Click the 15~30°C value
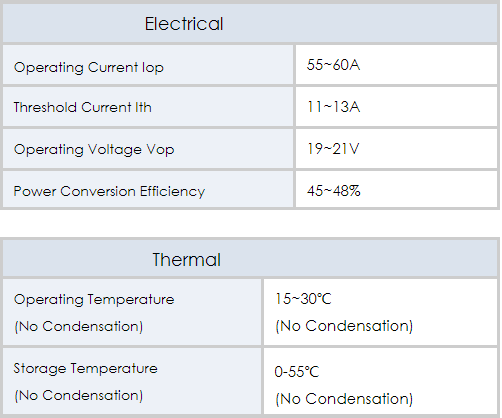The width and height of the screenshot is (502, 418). (x=303, y=299)
